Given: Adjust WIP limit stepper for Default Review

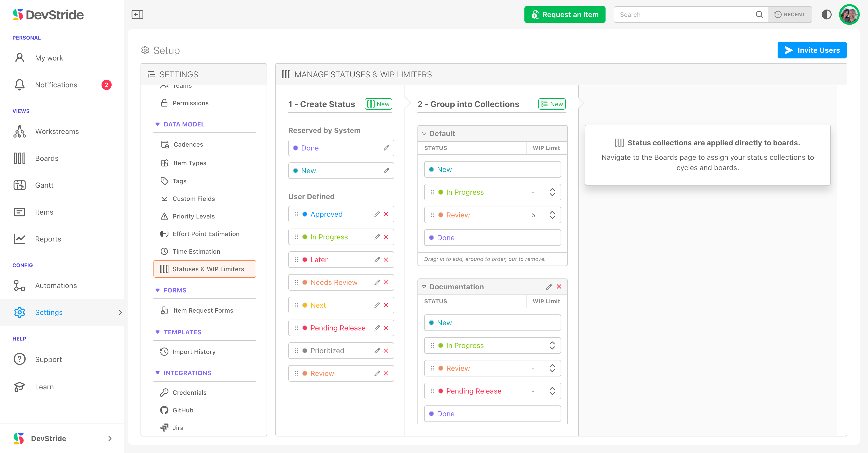Looking at the screenshot, I should click(x=552, y=215).
